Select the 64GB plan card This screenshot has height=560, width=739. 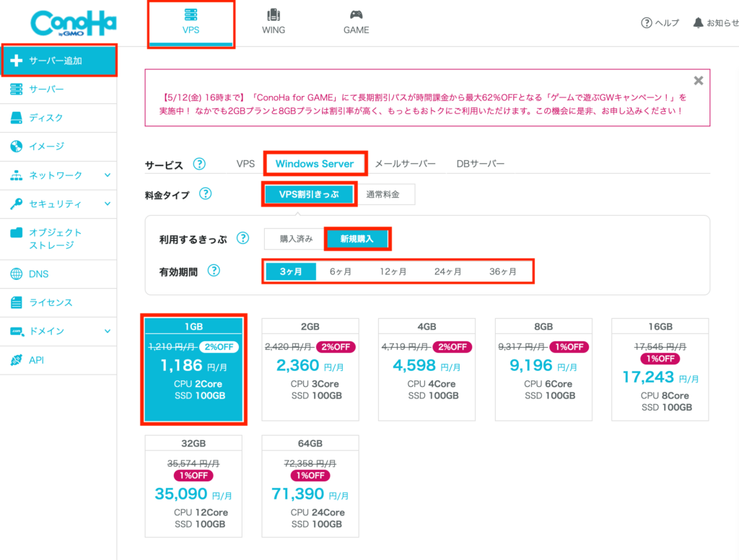(x=310, y=486)
